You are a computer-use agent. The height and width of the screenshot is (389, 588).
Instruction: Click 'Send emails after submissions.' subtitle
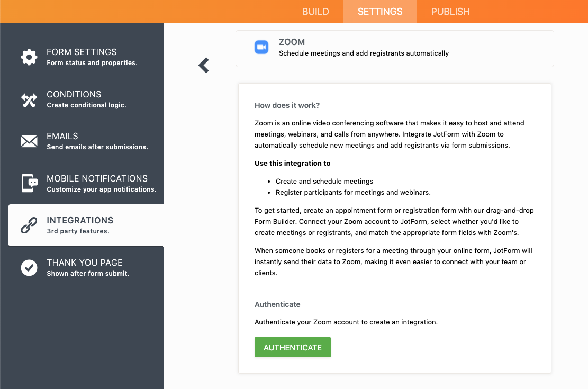[97, 147]
